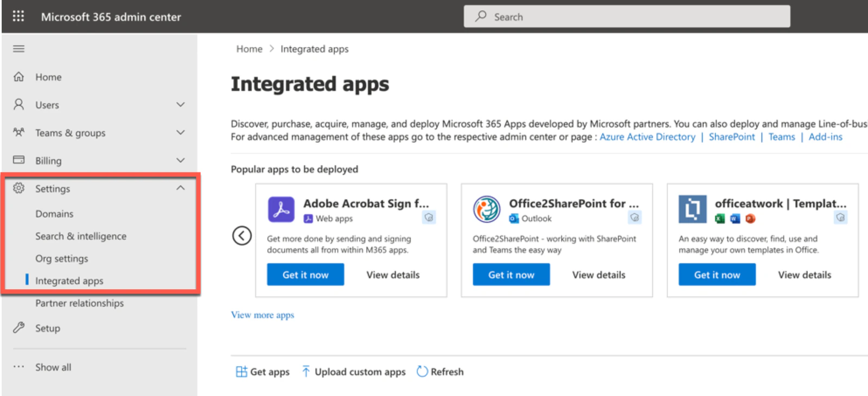Click the Get apps grid icon
Screen dimensions: 868x396
click(x=241, y=372)
